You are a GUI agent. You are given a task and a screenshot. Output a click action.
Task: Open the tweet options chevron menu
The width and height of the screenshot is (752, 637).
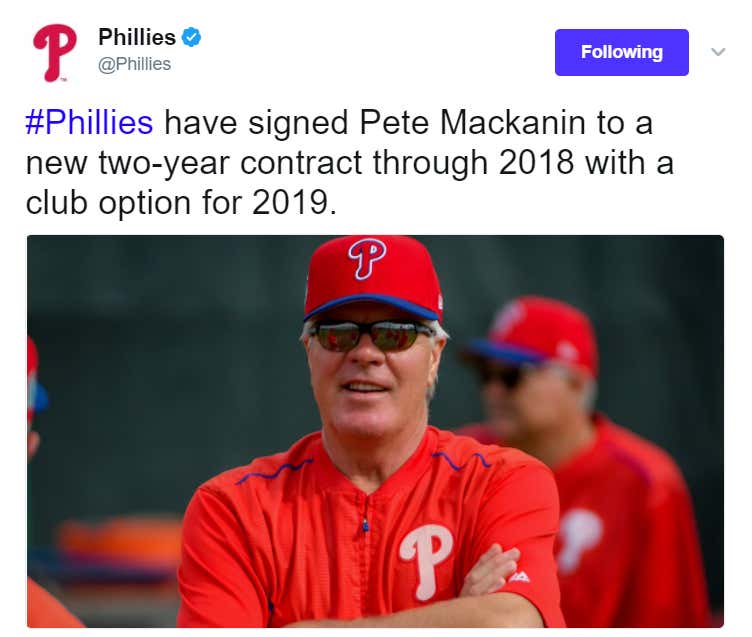coord(717,52)
